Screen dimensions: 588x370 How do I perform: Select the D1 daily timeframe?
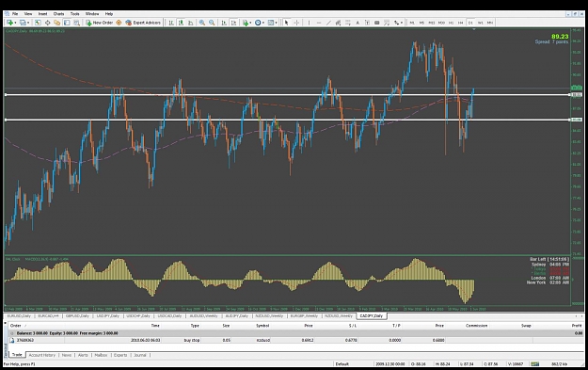coord(470,23)
